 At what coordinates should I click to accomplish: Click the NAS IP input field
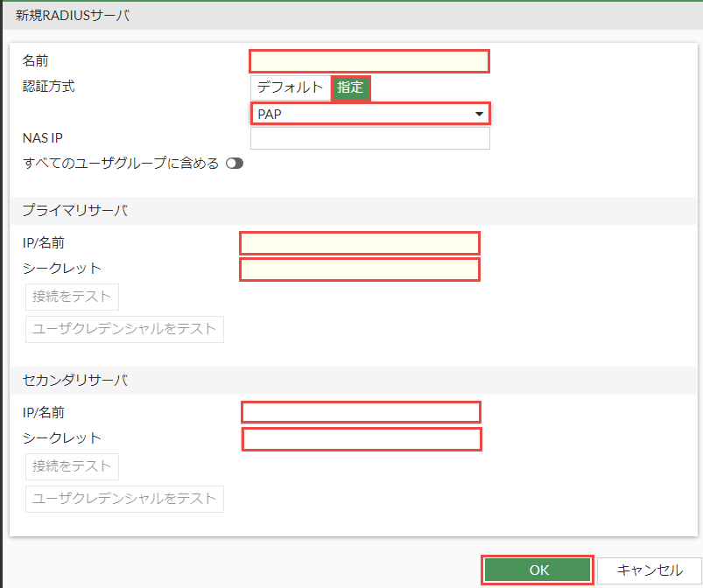369,138
